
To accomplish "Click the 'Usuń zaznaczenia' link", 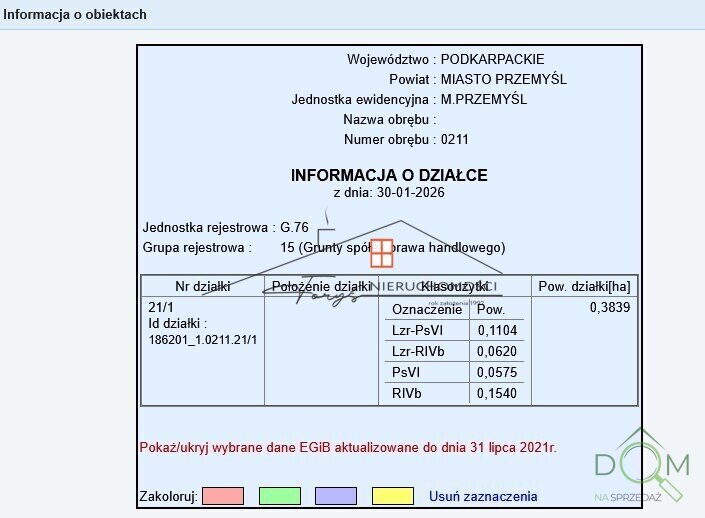I will (x=483, y=496).
